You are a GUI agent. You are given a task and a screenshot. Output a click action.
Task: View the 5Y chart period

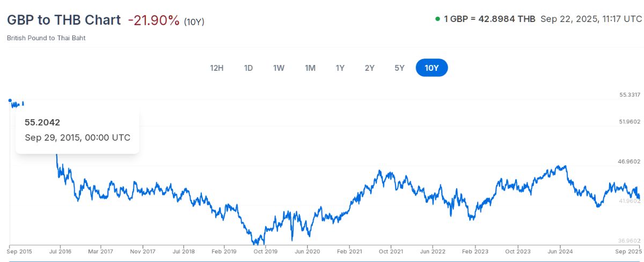point(399,68)
